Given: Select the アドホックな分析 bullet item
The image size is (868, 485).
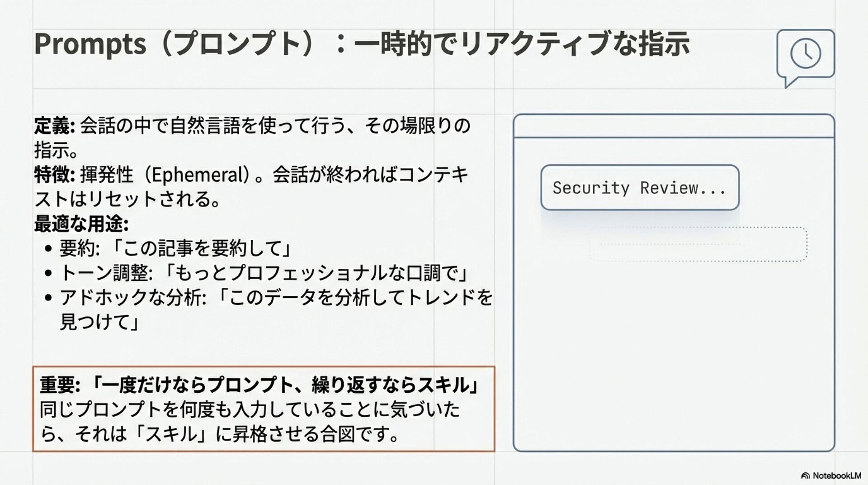Looking at the screenshot, I should [x=276, y=309].
